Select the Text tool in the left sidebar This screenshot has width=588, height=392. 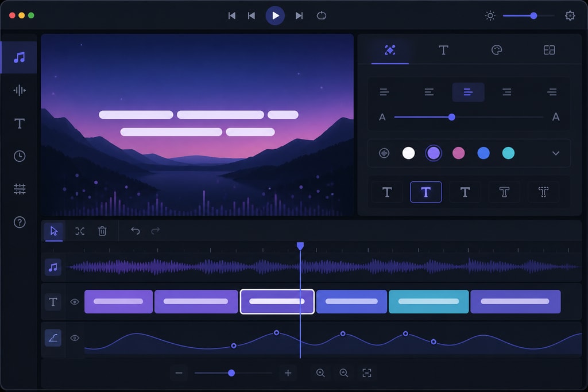pyautogui.click(x=19, y=123)
